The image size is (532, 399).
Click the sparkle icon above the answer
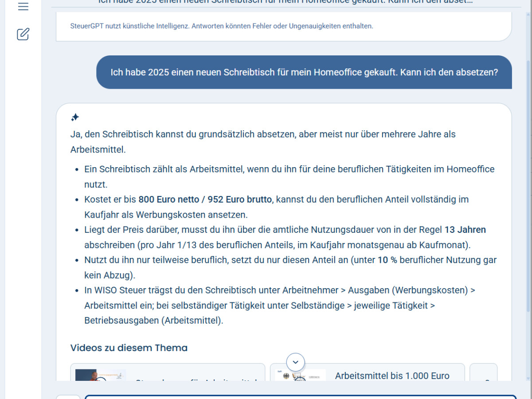point(75,117)
